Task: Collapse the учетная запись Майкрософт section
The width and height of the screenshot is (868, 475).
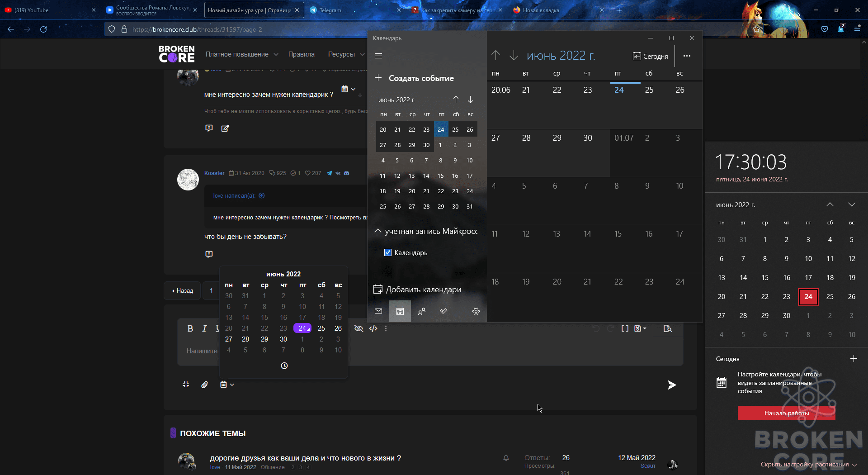Action: point(378,231)
